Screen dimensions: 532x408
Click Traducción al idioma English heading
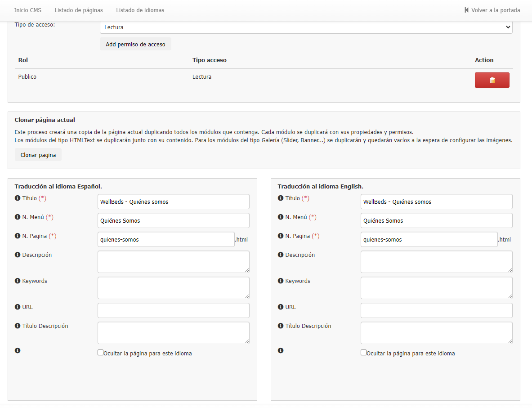(320, 186)
